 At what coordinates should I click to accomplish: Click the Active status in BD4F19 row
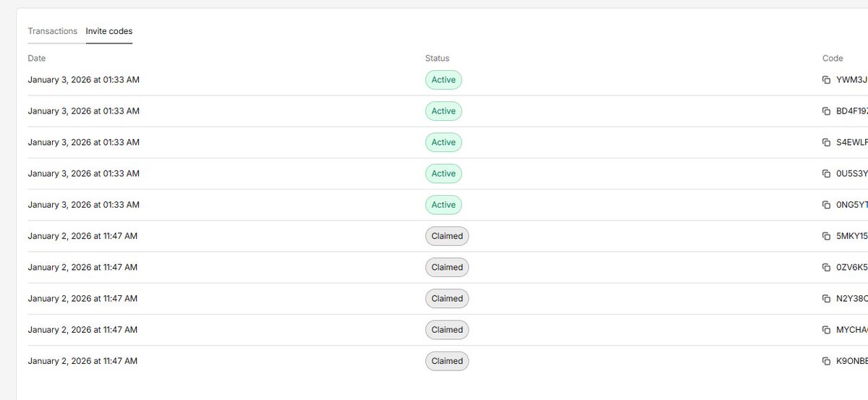(x=443, y=111)
